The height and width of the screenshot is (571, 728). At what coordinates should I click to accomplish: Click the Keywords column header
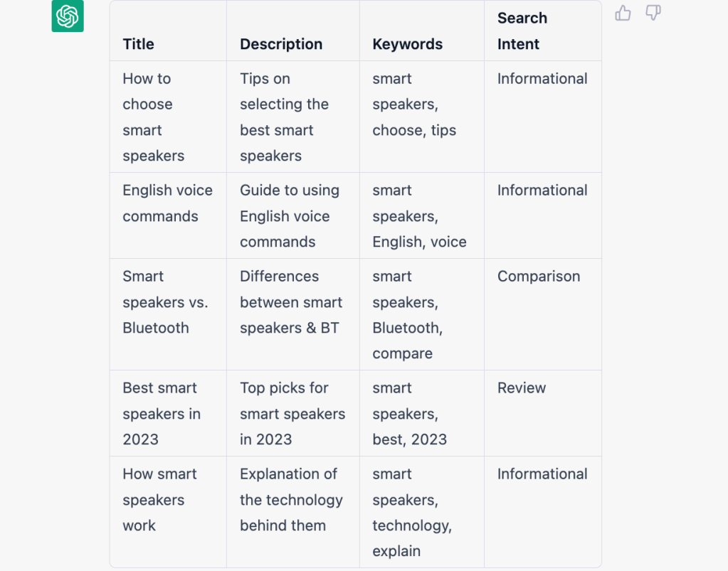[x=407, y=44]
